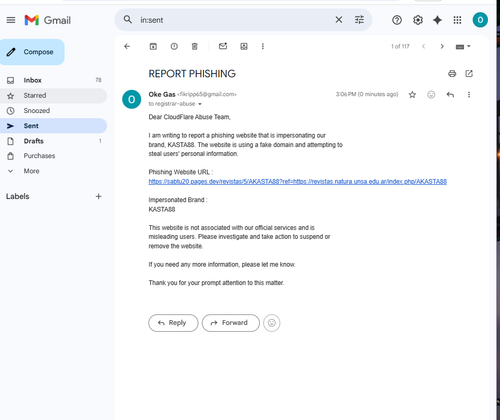500x420 pixels.
Task: Click the in:sent search field
Action: pos(233,20)
